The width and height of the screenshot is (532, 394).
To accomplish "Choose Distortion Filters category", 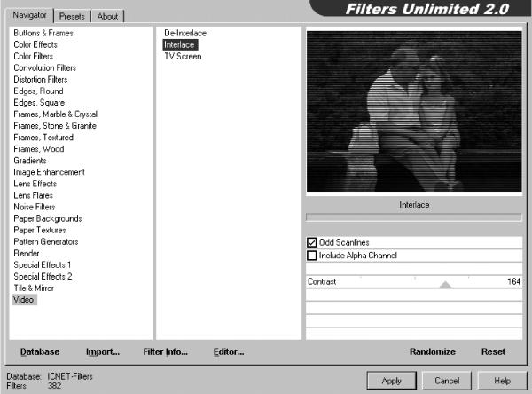I will [x=41, y=79].
